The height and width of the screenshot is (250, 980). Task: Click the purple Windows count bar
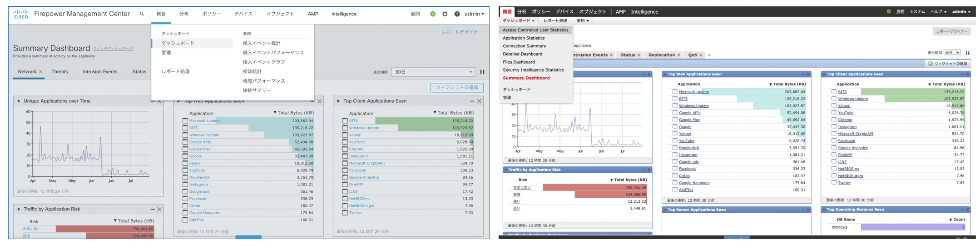point(913,227)
